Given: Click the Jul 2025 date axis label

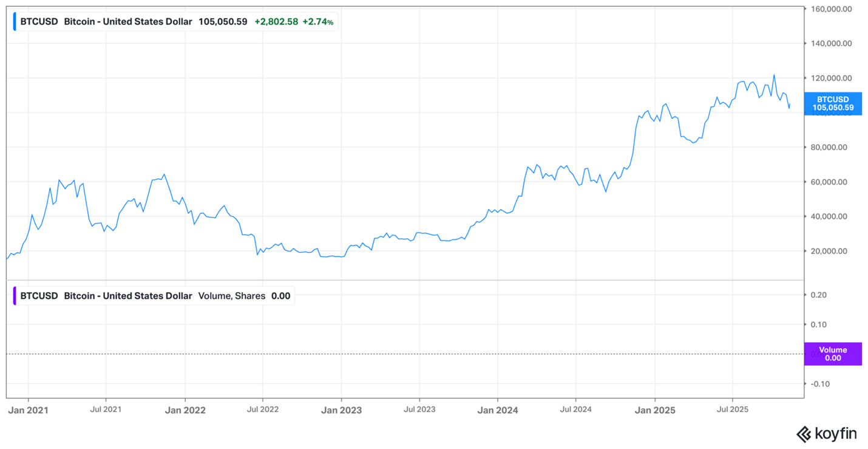Looking at the screenshot, I should [732, 410].
